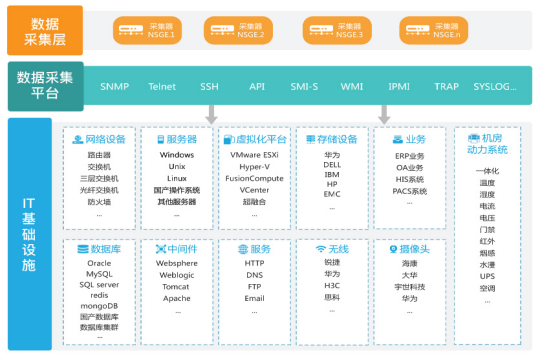Select 大华 under cameras
The image size is (541, 360).
[x=410, y=275]
